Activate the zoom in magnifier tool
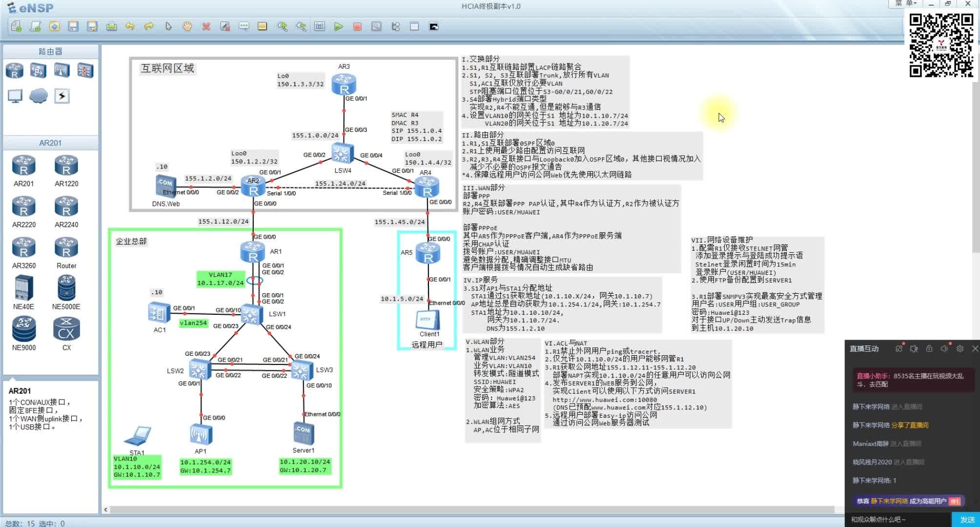 (283, 26)
